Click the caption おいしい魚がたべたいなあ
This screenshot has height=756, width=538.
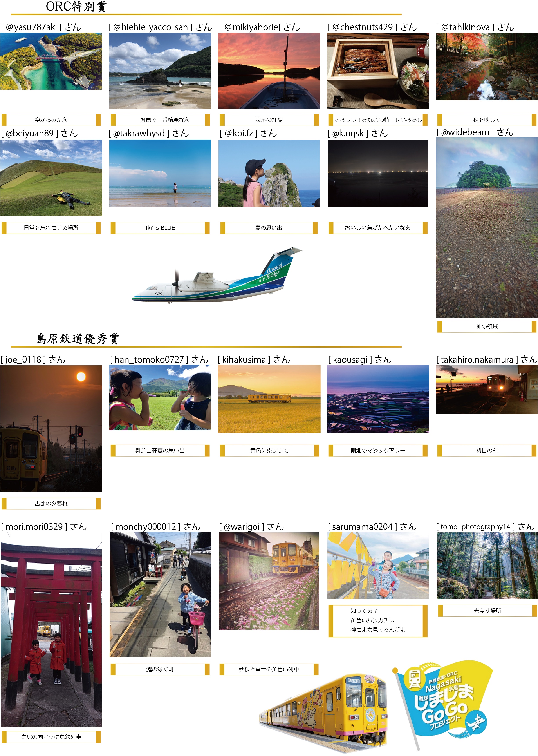point(378,228)
